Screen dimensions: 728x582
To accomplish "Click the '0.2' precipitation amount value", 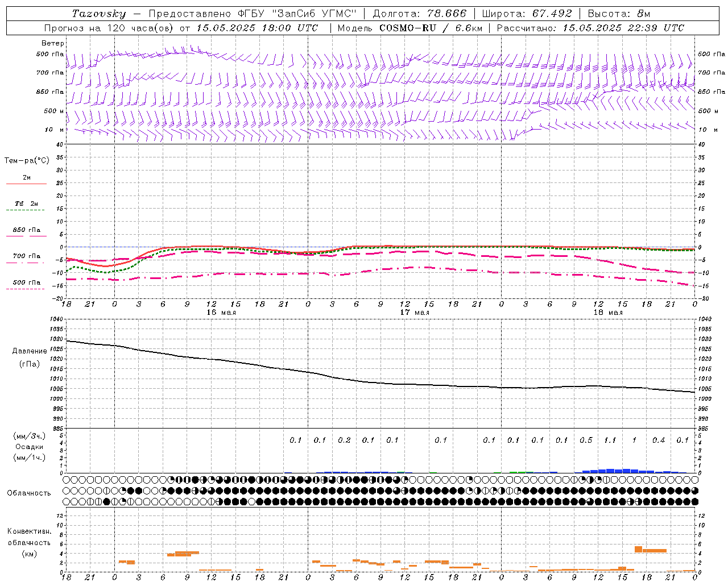I will 344,440.
